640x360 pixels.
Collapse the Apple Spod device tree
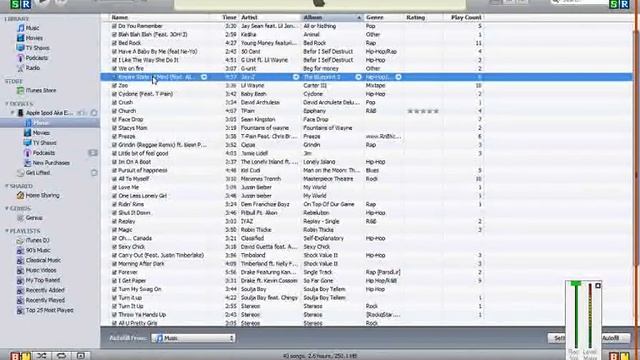13,113
